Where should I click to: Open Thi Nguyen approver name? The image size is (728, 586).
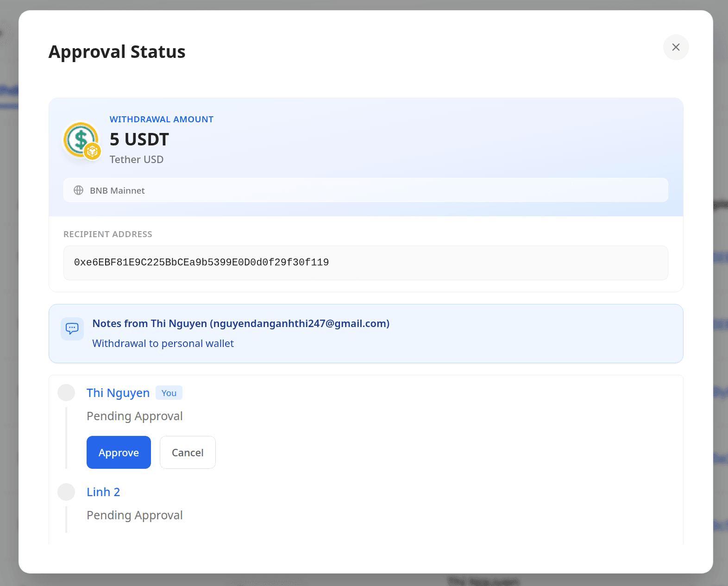(118, 393)
